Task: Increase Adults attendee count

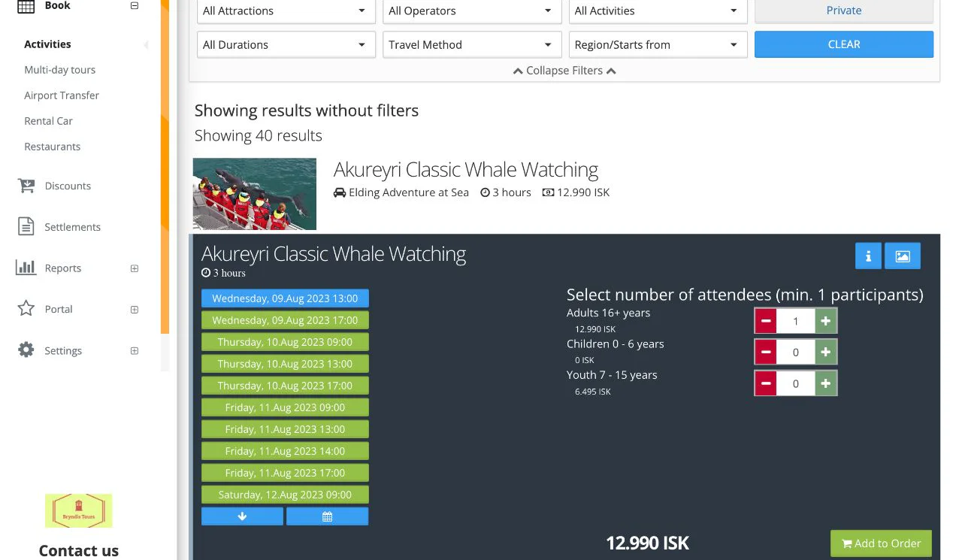Action: pyautogui.click(x=825, y=321)
